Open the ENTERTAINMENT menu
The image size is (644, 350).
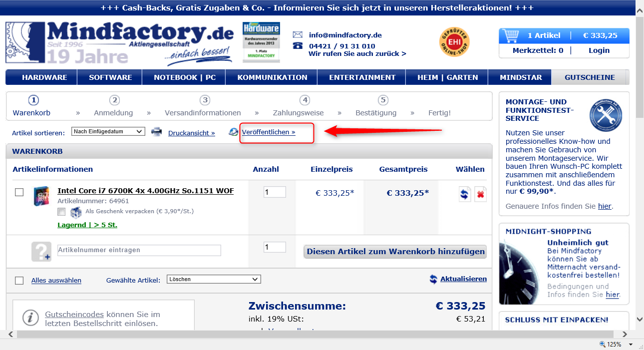point(362,77)
